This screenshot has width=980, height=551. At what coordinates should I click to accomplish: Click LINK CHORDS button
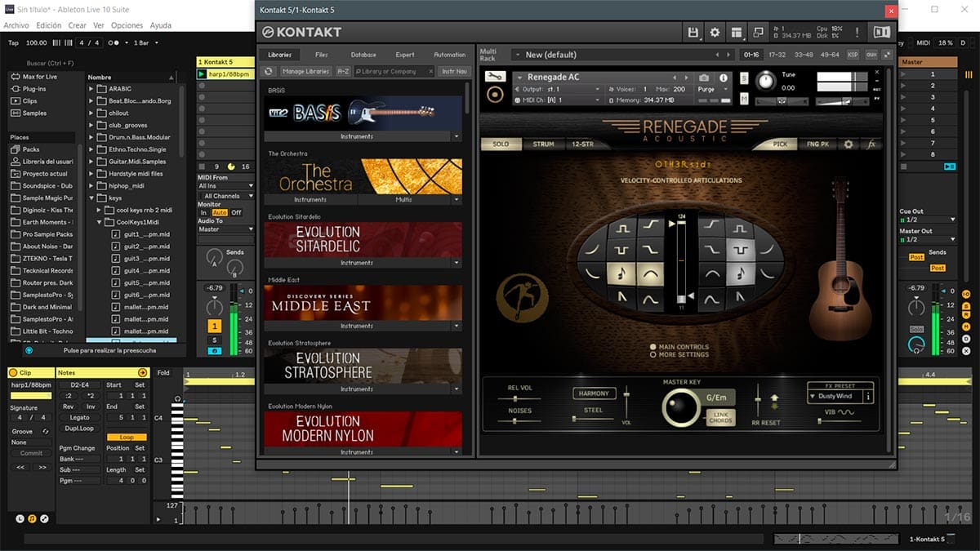click(x=720, y=417)
